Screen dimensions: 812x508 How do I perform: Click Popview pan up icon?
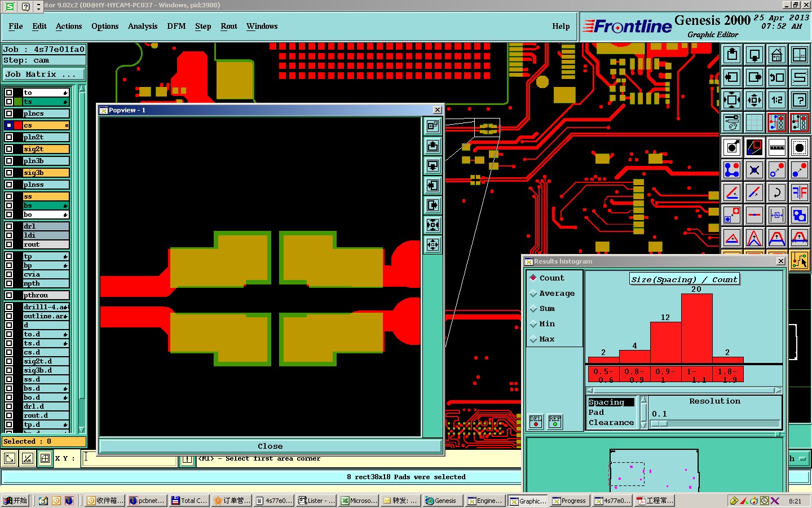433,146
